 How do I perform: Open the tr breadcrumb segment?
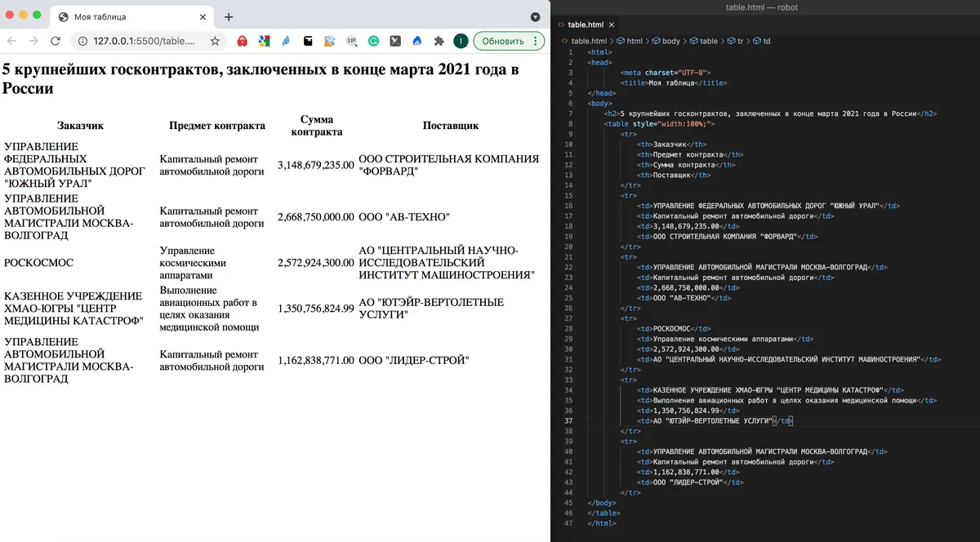736,41
